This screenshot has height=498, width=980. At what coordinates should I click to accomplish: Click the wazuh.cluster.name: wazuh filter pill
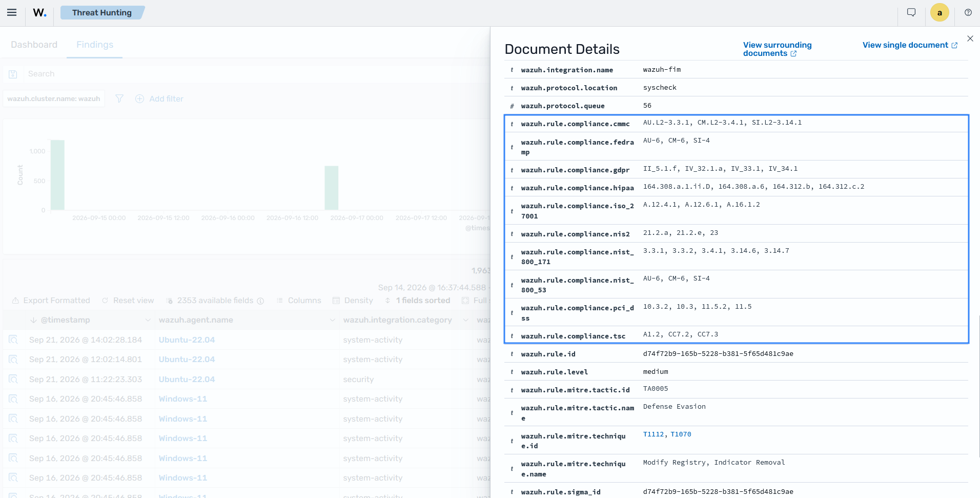(x=54, y=98)
